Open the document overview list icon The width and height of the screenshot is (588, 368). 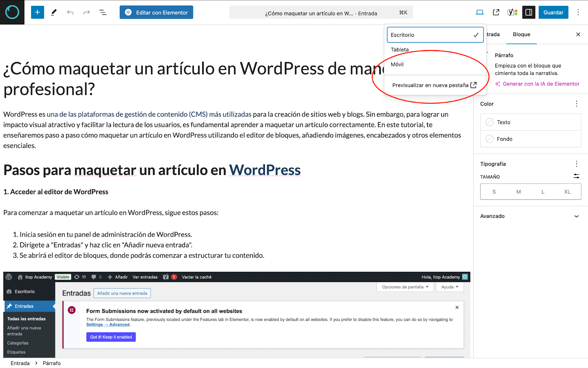(103, 13)
